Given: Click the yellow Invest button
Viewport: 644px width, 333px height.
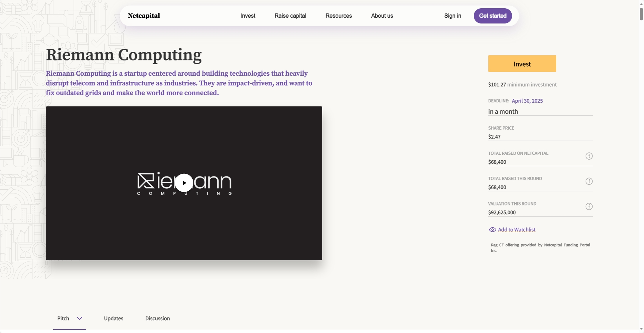Looking at the screenshot, I should click(522, 64).
